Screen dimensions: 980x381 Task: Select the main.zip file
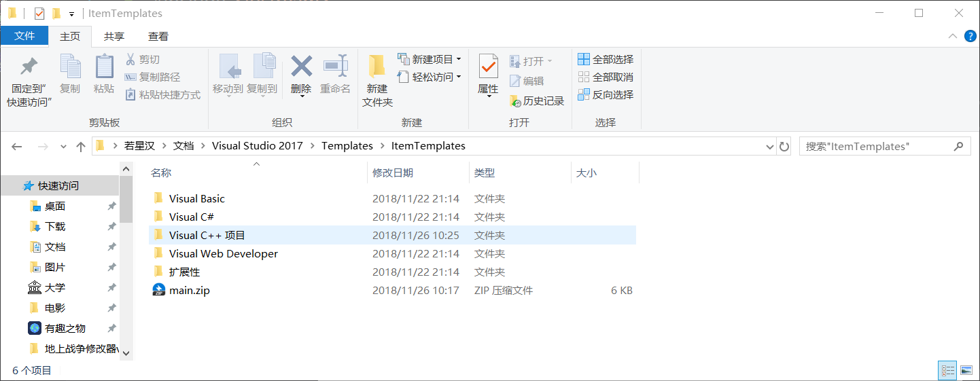coord(189,291)
